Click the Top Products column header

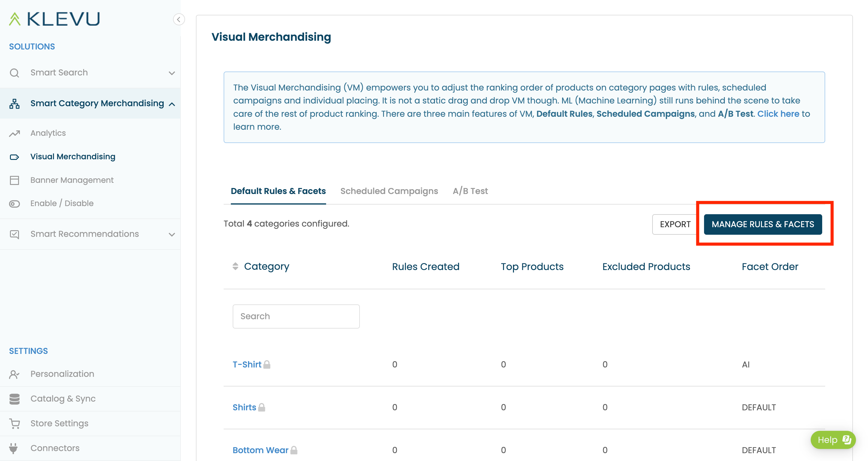point(532,267)
